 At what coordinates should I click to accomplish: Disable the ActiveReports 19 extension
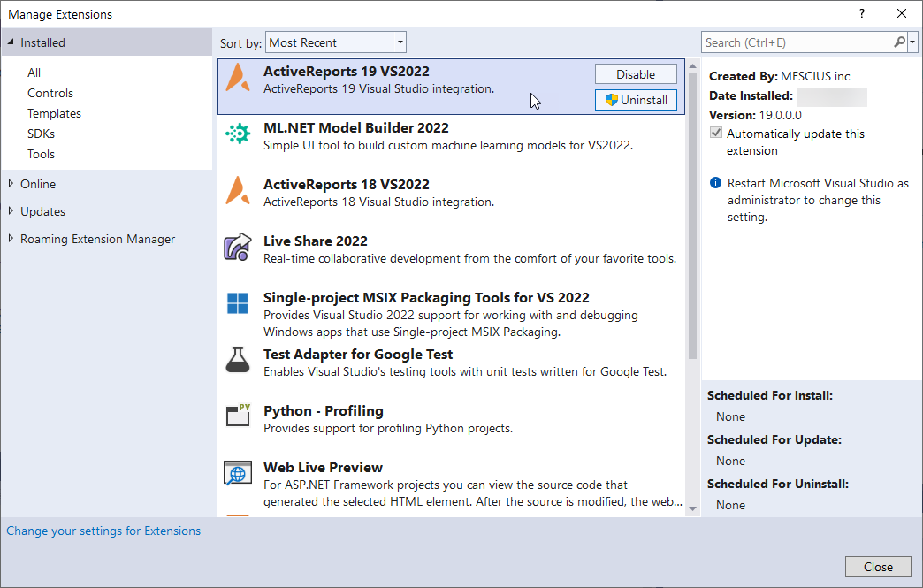pyautogui.click(x=636, y=74)
